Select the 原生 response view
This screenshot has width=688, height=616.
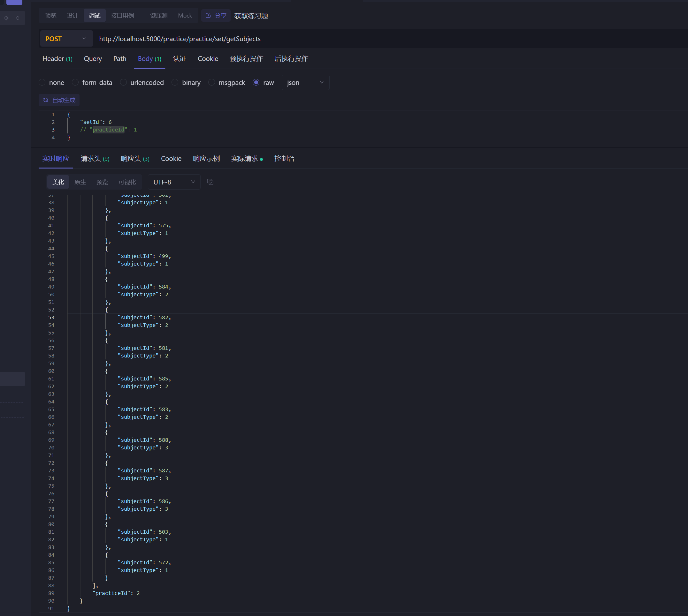pos(80,182)
